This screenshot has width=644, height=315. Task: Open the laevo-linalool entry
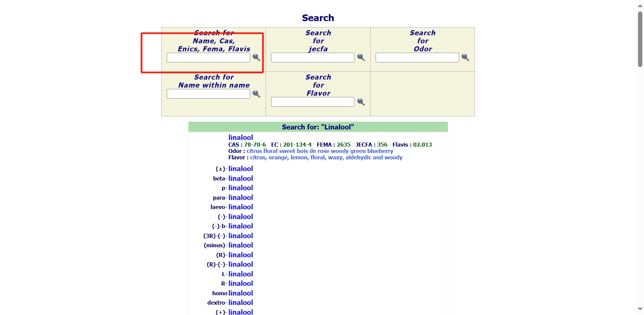(240, 207)
